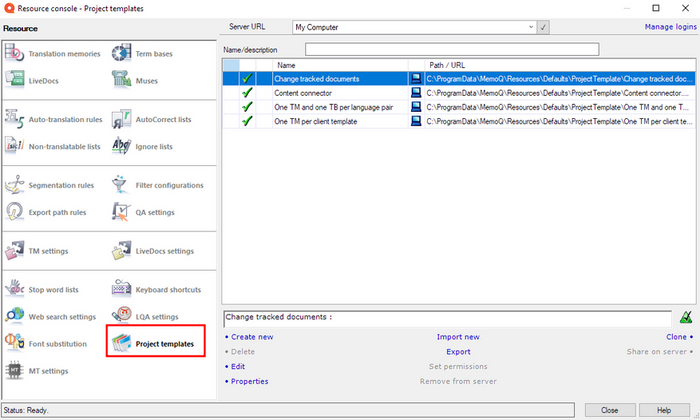
Task: Toggle checkmark for One TM per client template
Action: tap(247, 121)
